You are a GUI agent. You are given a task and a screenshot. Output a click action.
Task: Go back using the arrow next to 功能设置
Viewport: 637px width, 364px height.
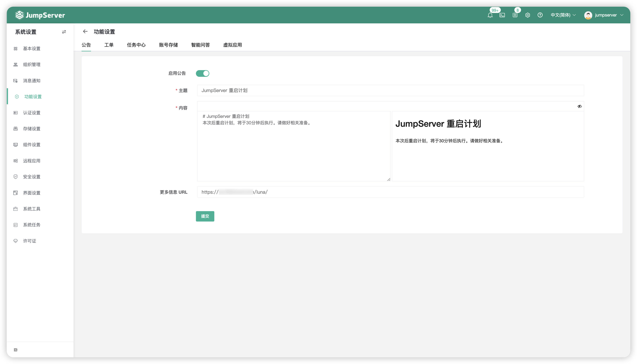pyautogui.click(x=85, y=32)
